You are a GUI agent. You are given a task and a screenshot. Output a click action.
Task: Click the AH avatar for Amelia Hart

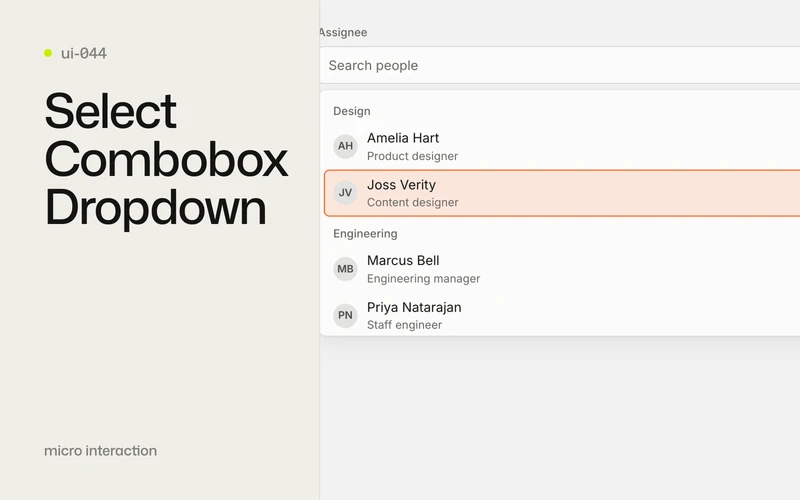[x=345, y=146]
